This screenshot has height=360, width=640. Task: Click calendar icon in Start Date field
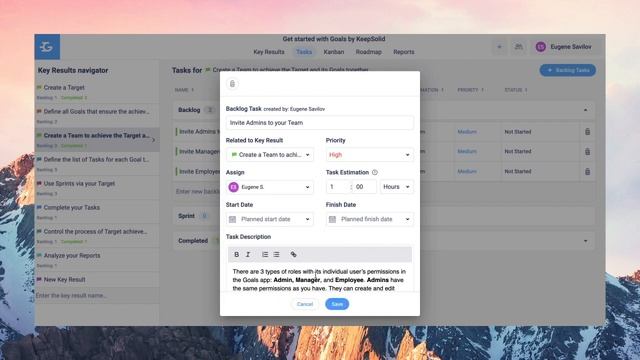(x=232, y=219)
